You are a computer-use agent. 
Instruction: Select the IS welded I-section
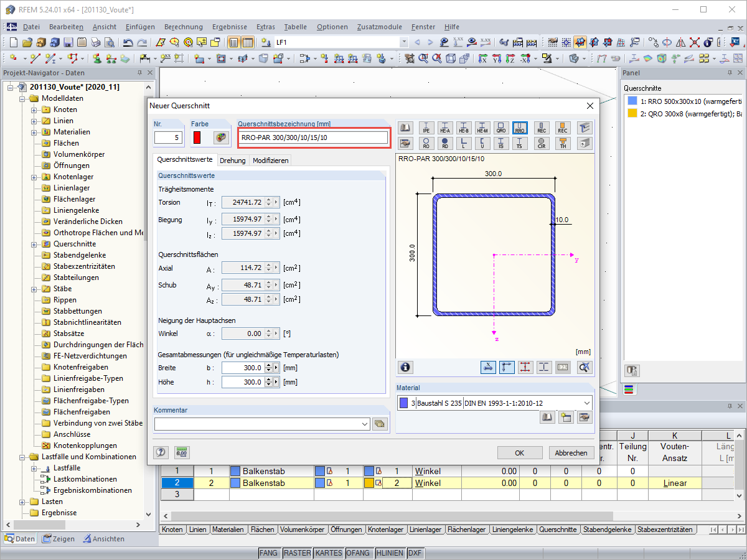501,143
